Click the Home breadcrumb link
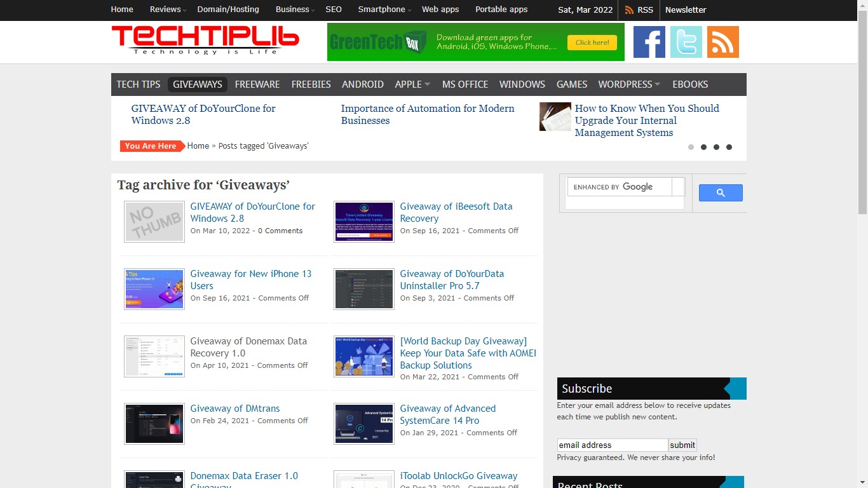Viewport: 868px width, 488px height. click(198, 146)
